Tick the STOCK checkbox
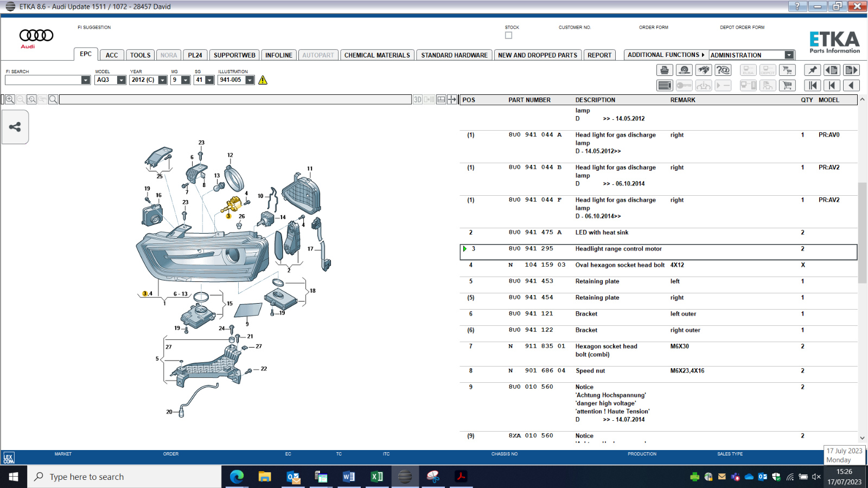Image resolution: width=868 pixels, height=488 pixels. pos(508,35)
